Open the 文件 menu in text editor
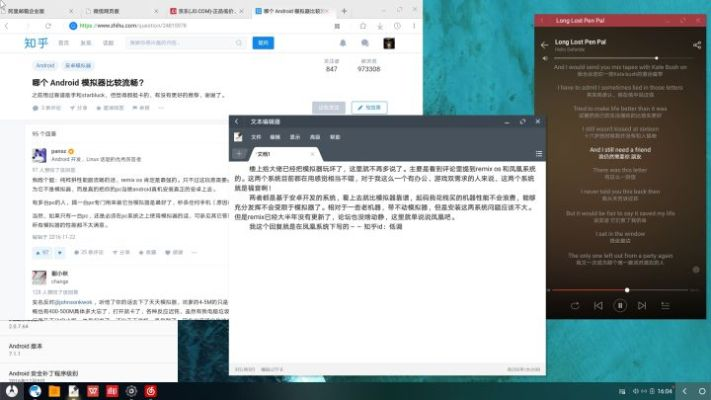 tap(256, 136)
